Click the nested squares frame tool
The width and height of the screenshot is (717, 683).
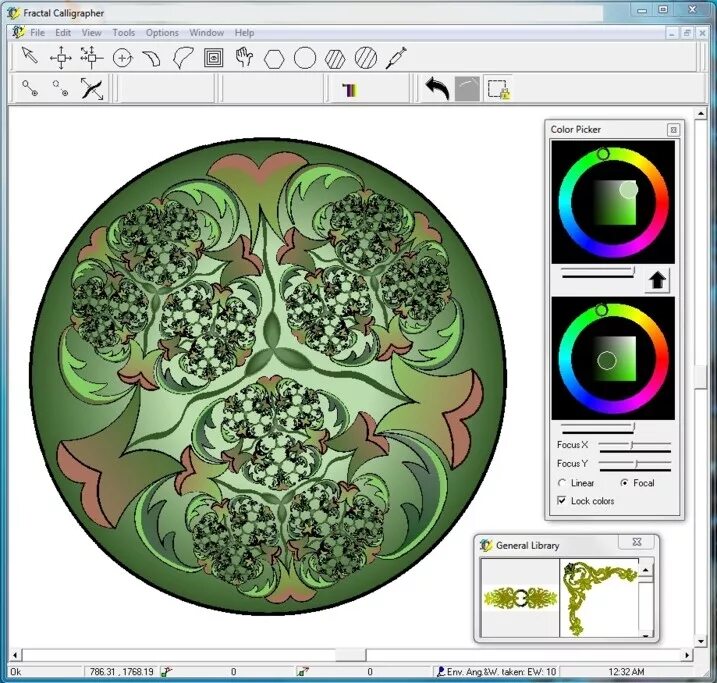click(x=214, y=58)
